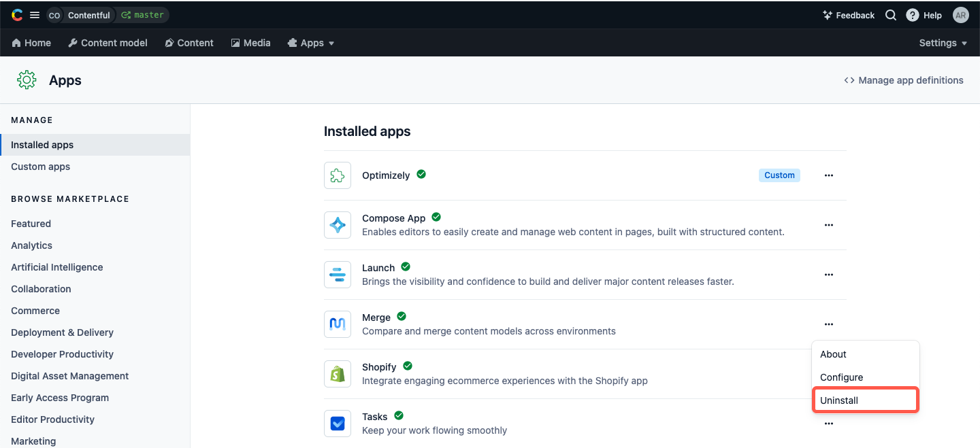The height and width of the screenshot is (448, 980).
Task: Open Compose App three-dot actions menu
Action: tap(829, 225)
